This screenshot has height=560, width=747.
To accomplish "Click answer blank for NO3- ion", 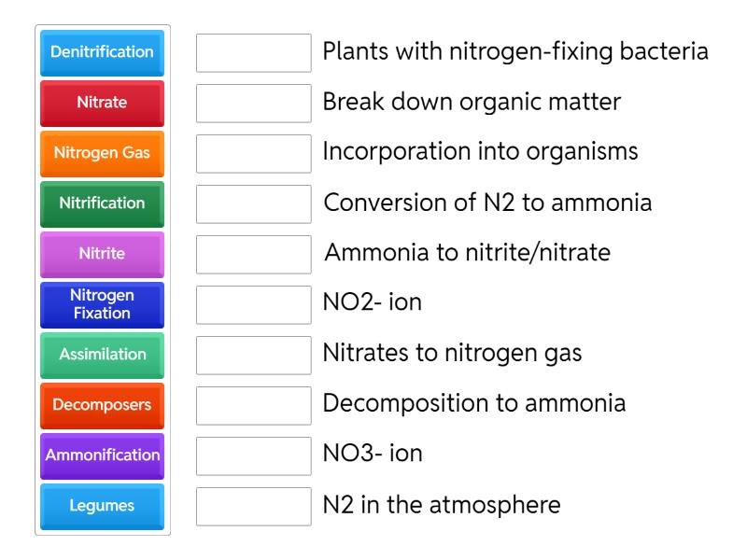I will tap(254, 456).
